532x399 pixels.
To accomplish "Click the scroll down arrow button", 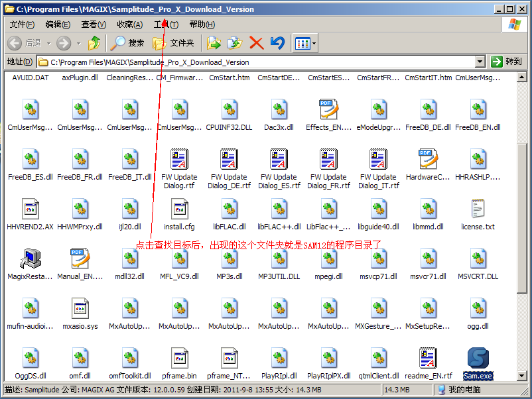I will (522, 375).
